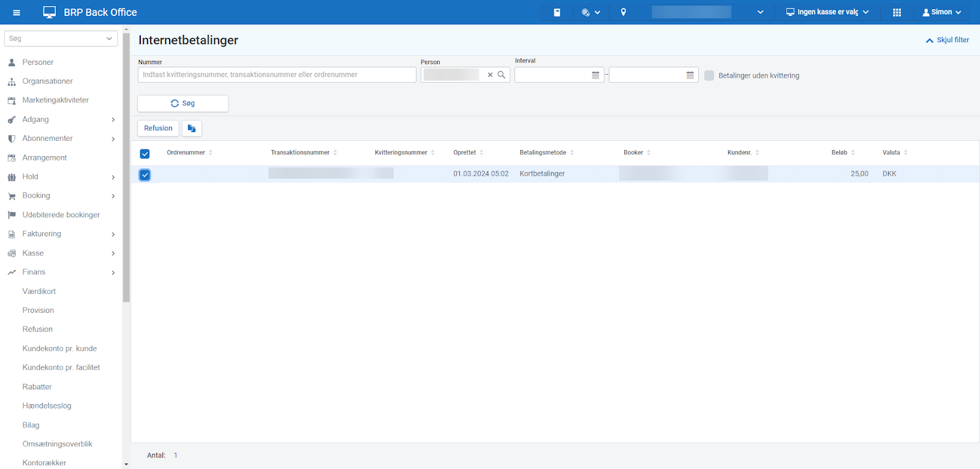
Task: Click the Hold group icon
Action: tap(12, 177)
